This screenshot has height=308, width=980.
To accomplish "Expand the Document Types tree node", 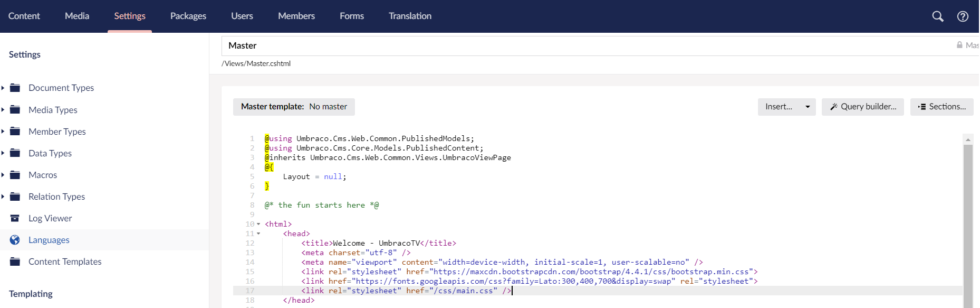I will click(3, 88).
